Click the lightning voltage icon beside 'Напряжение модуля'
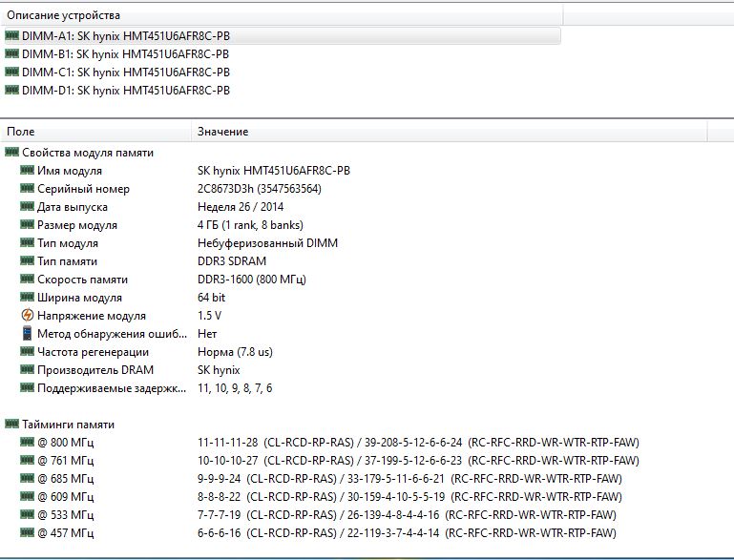Screen dimensions: 734x560 tap(28, 315)
